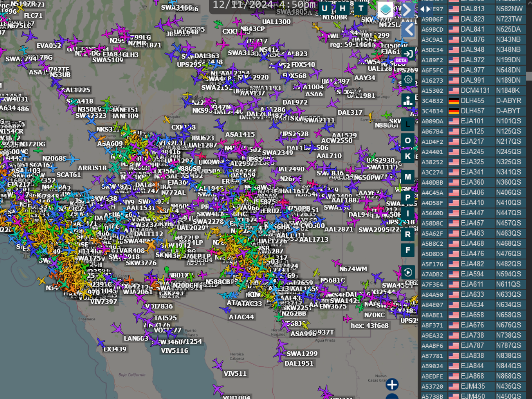The height and width of the screenshot is (399, 532).
Task: Expand sidebar with the right chevron
Action: tap(408, 10)
